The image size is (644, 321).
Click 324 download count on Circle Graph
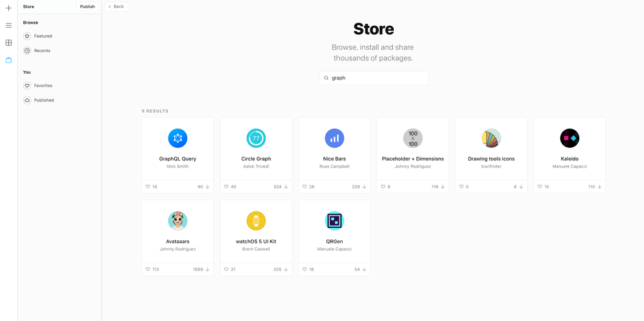pos(277,186)
